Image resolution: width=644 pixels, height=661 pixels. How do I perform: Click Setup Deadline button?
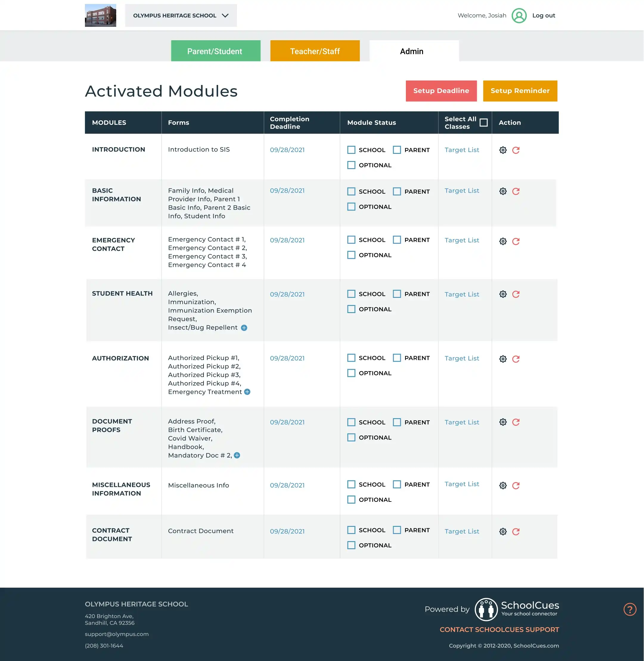tap(441, 90)
